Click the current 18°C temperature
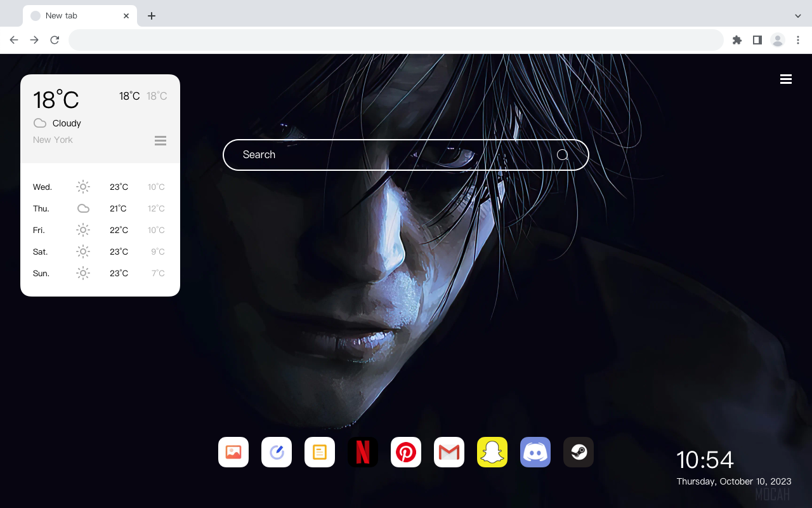812x508 pixels. click(56, 100)
